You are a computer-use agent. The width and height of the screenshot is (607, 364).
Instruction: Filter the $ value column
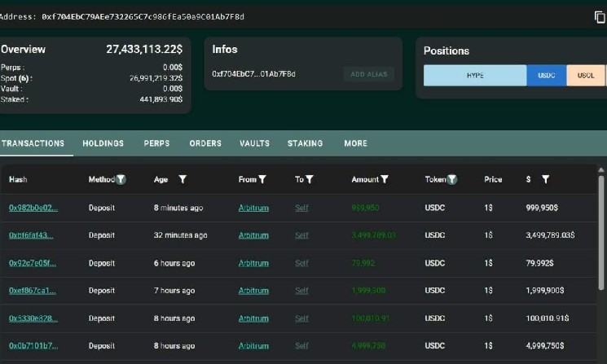click(545, 179)
